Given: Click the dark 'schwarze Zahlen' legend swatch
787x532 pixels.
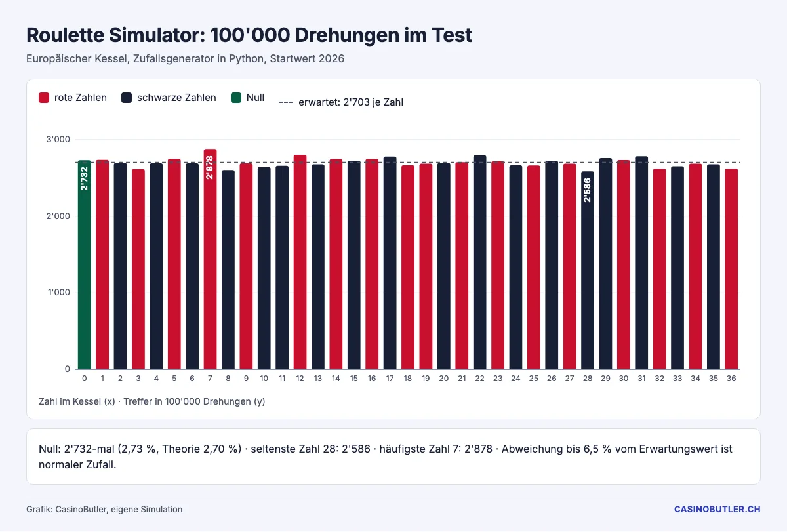Looking at the screenshot, I should (x=127, y=98).
